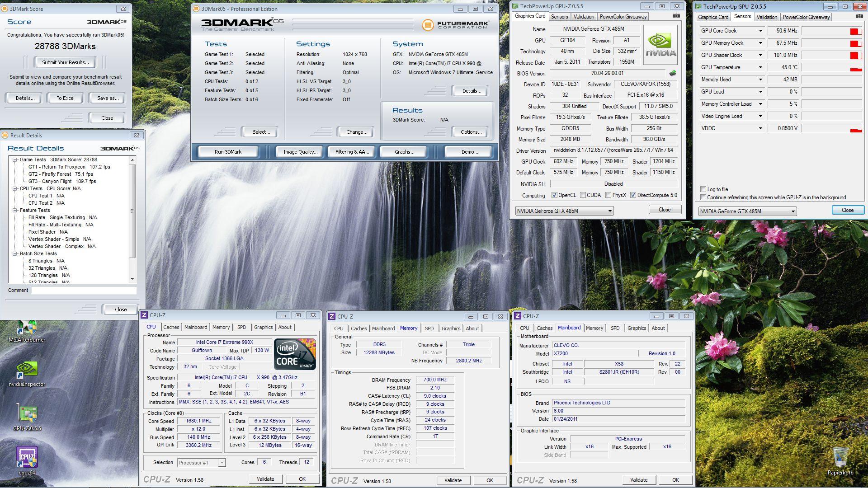Click the VDDC sensor graph
868x488 pixels.
(832, 128)
